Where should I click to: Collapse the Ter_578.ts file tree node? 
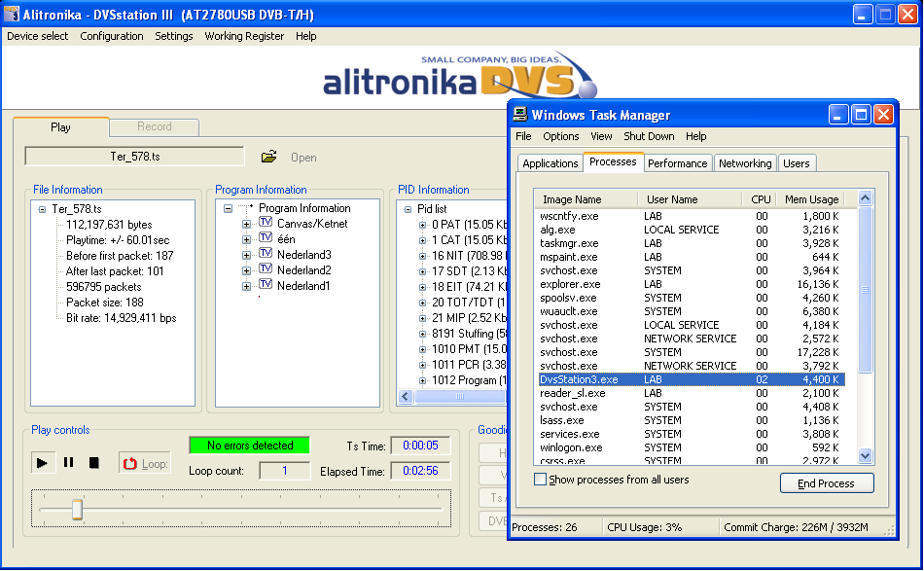click(x=42, y=209)
